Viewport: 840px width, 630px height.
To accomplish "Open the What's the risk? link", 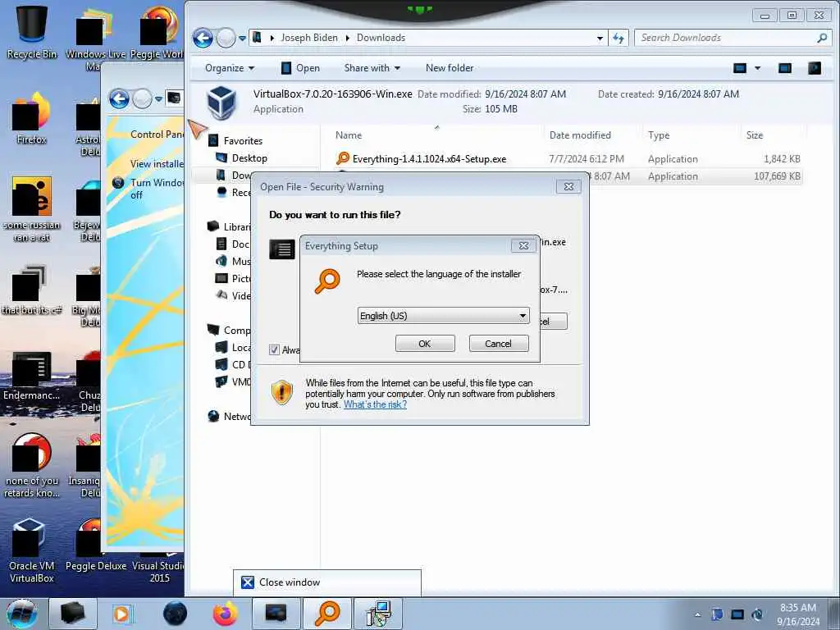I will (x=375, y=404).
